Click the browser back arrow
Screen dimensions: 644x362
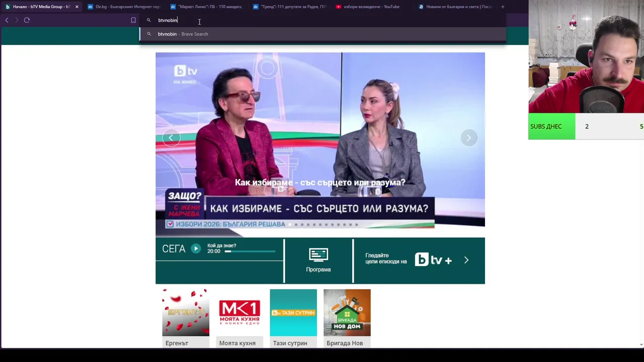(7, 20)
